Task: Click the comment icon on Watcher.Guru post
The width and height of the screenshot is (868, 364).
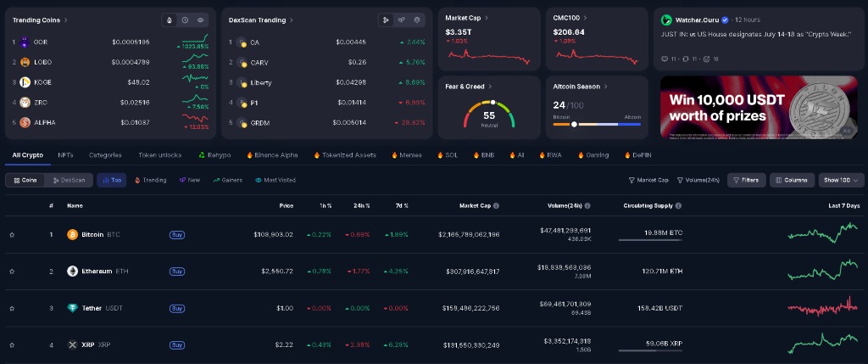Action: [x=665, y=59]
